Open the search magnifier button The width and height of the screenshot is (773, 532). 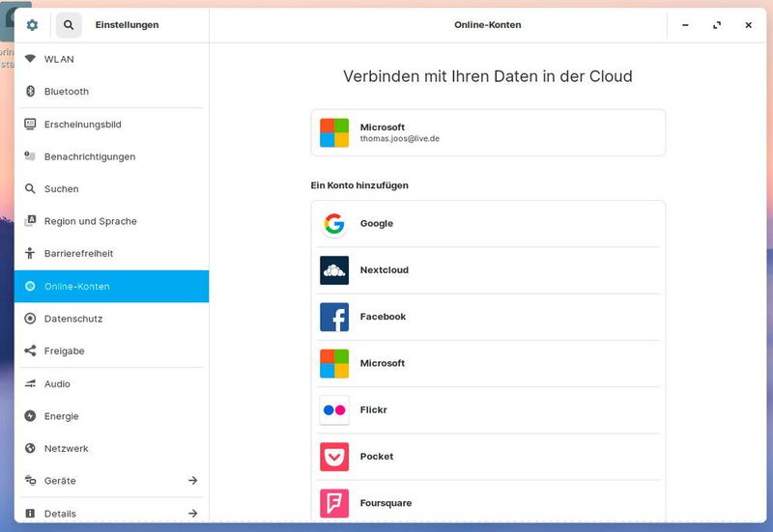[x=69, y=25]
